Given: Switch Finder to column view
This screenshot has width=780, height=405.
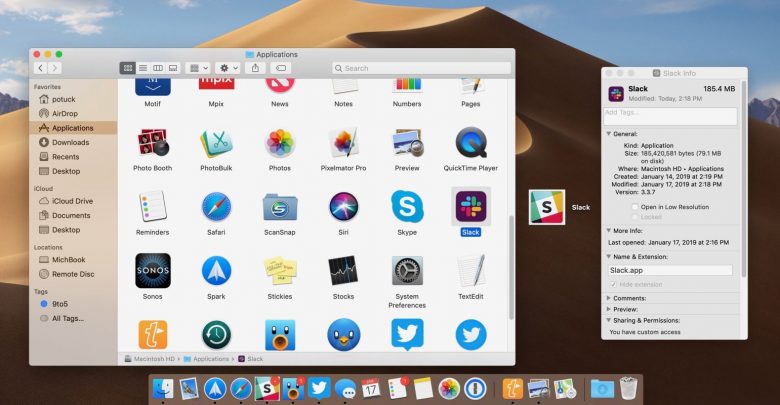Looking at the screenshot, I should point(158,68).
